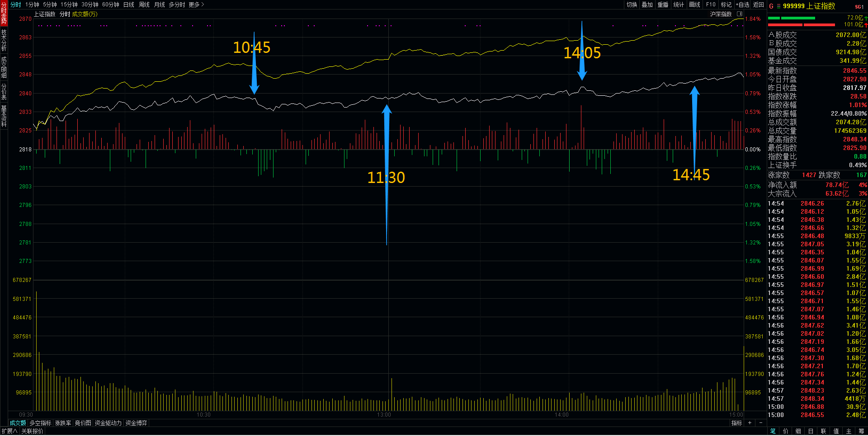Select the 成交额 indicator tab

coord(18,423)
